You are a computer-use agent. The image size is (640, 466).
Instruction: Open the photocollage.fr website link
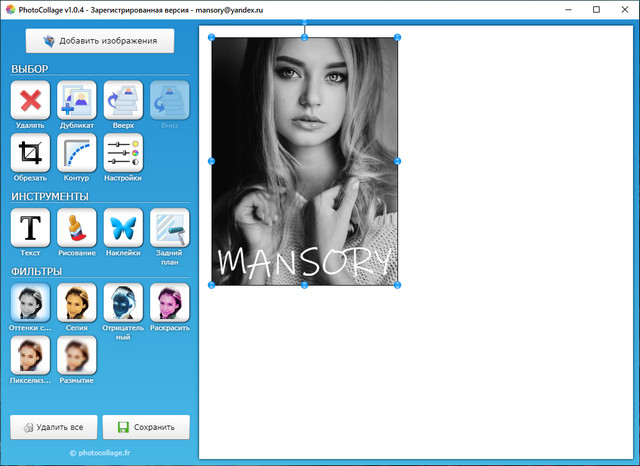click(100, 453)
